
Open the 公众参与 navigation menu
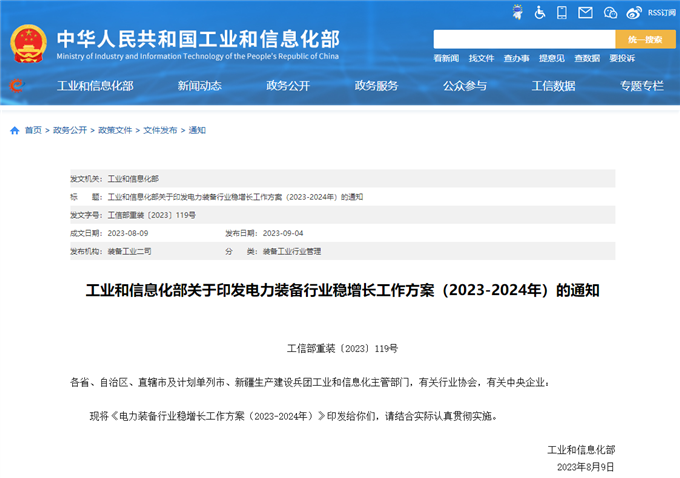[465, 86]
